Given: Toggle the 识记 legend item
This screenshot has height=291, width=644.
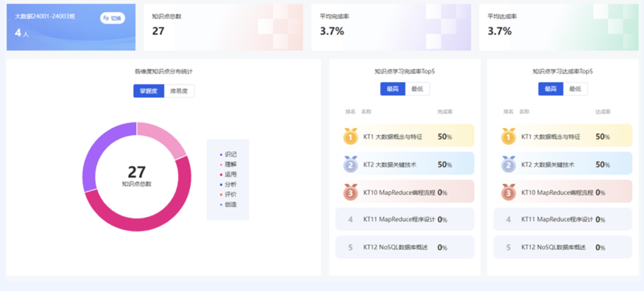Looking at the screenshot, I should coord(228,154).
